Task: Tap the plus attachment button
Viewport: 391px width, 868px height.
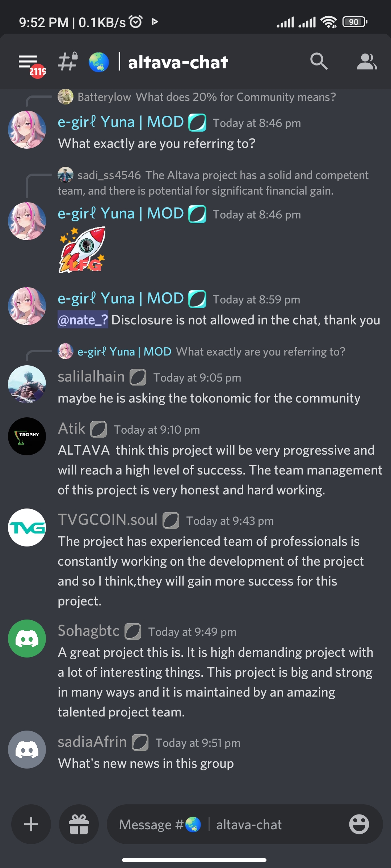Action: tap(31, 824)
